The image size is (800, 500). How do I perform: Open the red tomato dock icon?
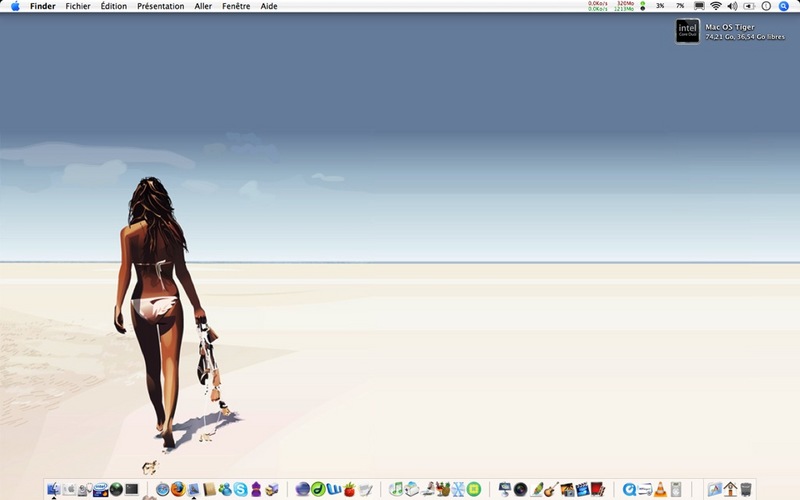tap(349, 489)
